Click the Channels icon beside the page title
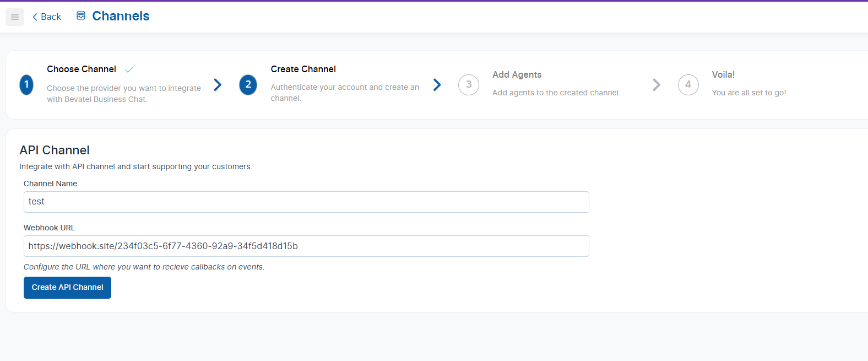The height and width of the screenshot is (361, 868). click(x=81, y=16)
